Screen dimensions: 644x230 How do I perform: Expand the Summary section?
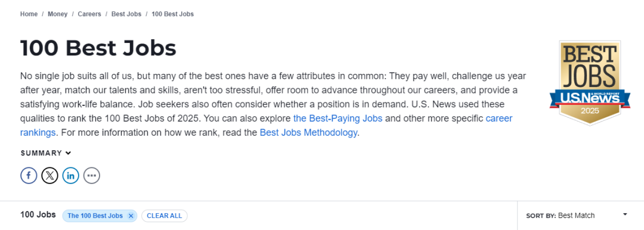(x=46, y=153)
